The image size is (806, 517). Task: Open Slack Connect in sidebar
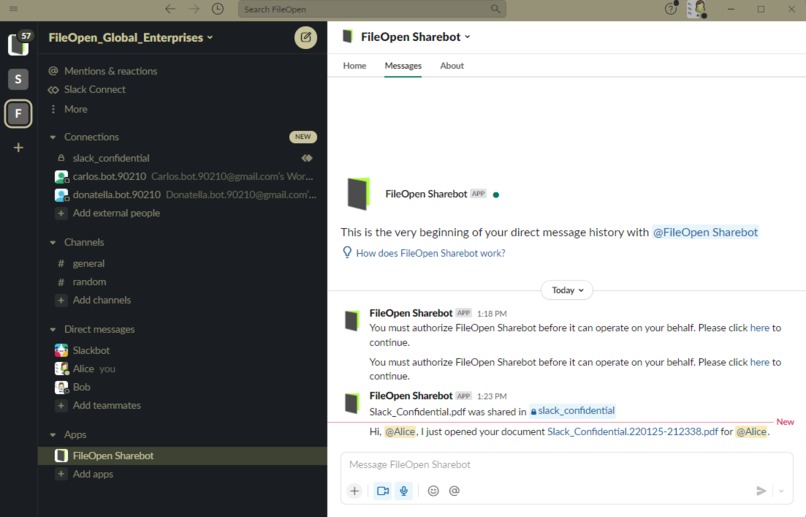pyautogui.click(x=95, y=89)
